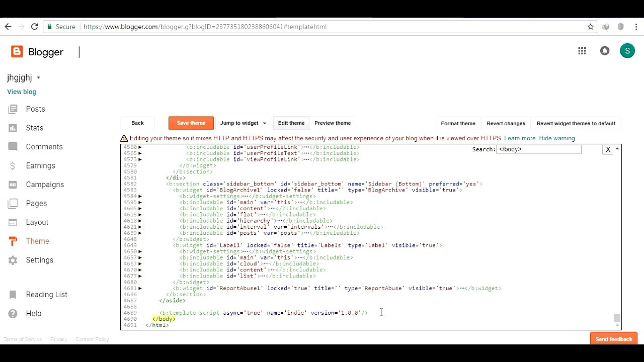Click the Help question mark icon

point(13,313)
